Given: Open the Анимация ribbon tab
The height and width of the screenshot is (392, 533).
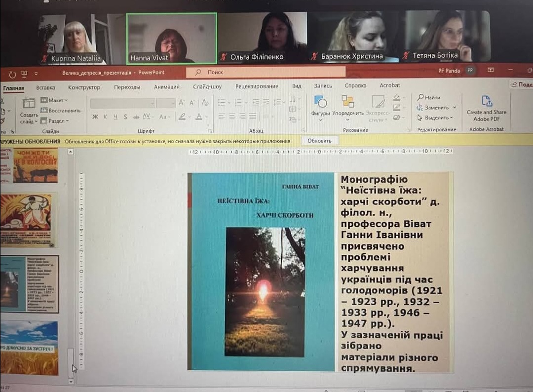Looking at the screenshot, I should [x=166, y=87].
